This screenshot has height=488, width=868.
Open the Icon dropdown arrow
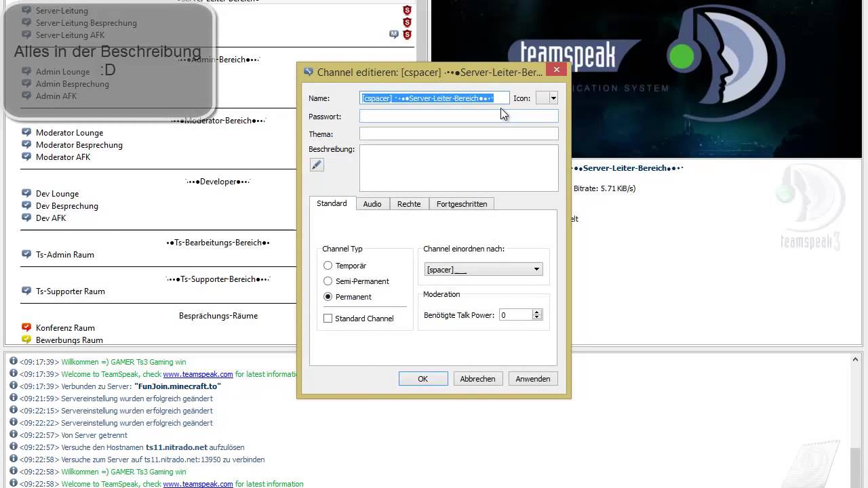click(553, 98)
